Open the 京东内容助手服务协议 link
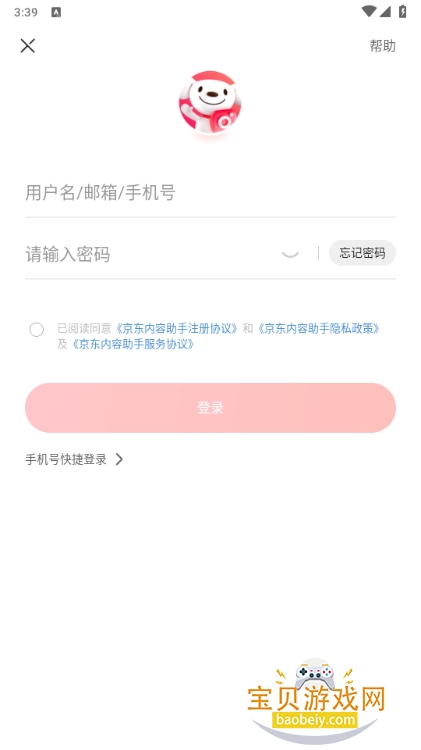Viewport: 421px width, 750px height. [x=133, y=344]
